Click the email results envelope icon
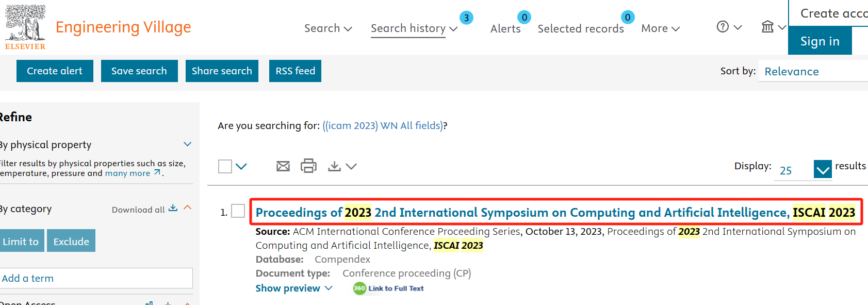This screenshot has height=305, width=868. click(x=283, y=166)
